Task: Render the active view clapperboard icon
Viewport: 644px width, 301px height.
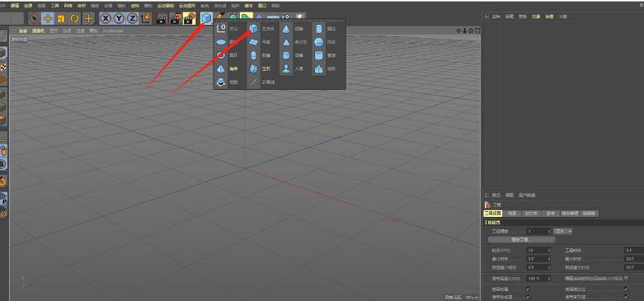Action: pyautogui.click(x=162, y=18)
